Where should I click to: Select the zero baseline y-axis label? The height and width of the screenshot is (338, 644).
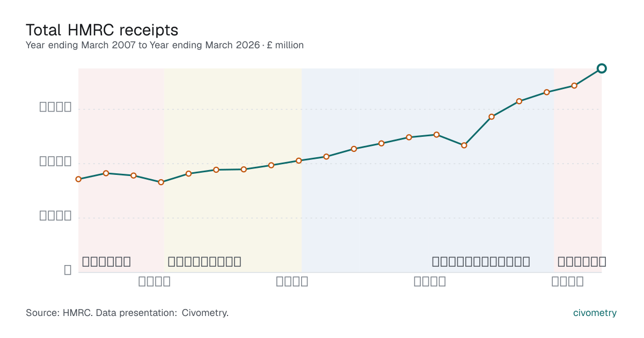coord(68,270)
